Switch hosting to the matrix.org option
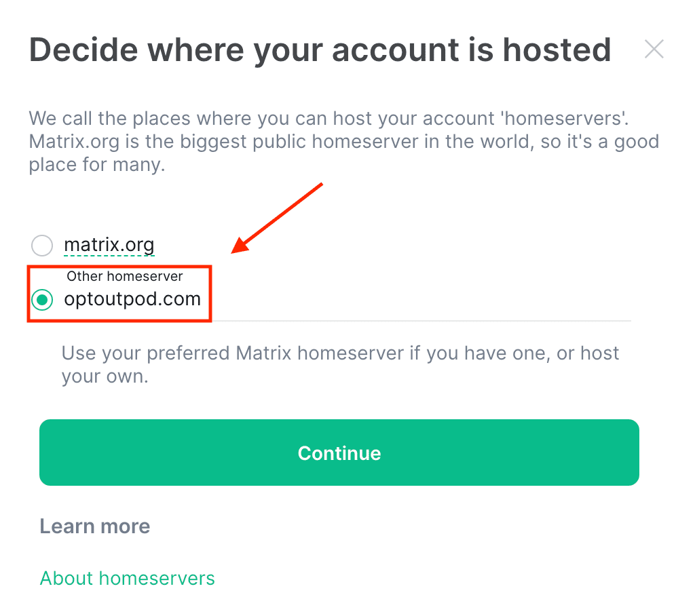The width and height of the screenshot is (695, 616). tap(42, 245)
